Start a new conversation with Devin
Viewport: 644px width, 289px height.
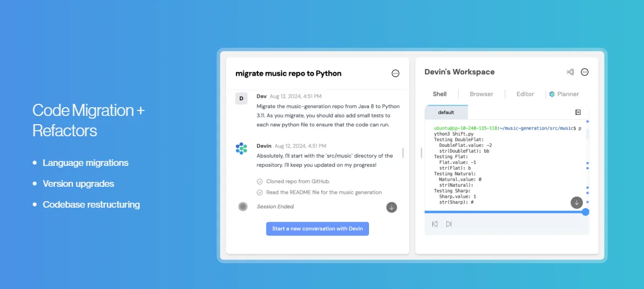point(317,229)
